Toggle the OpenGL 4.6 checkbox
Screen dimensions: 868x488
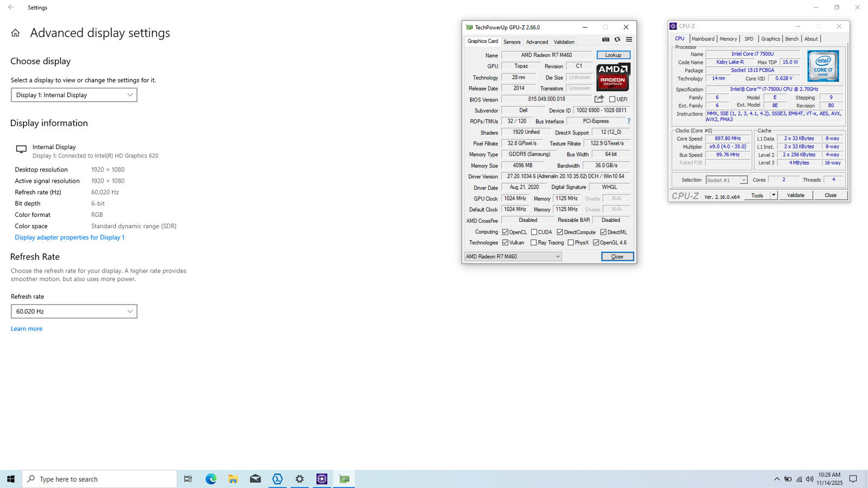click(x=596, y=243)
